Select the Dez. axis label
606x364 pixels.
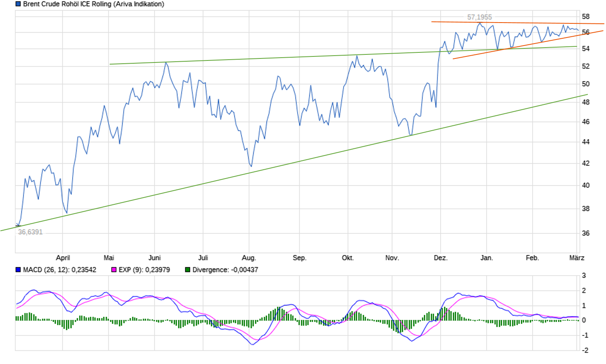pos(441,258)
